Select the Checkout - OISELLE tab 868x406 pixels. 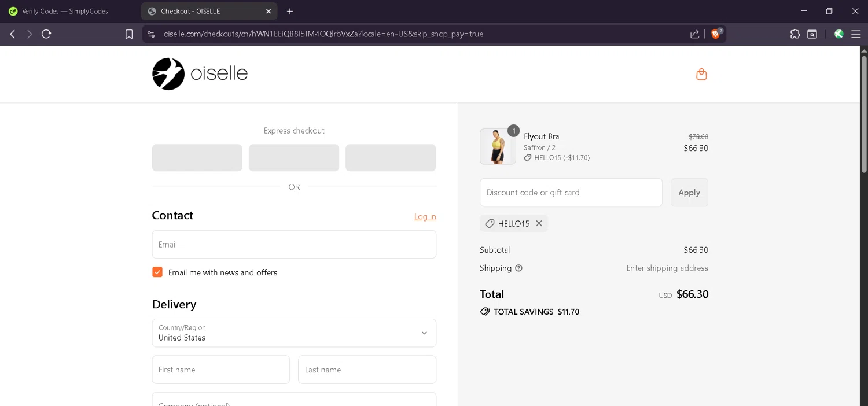pos(209,11)
